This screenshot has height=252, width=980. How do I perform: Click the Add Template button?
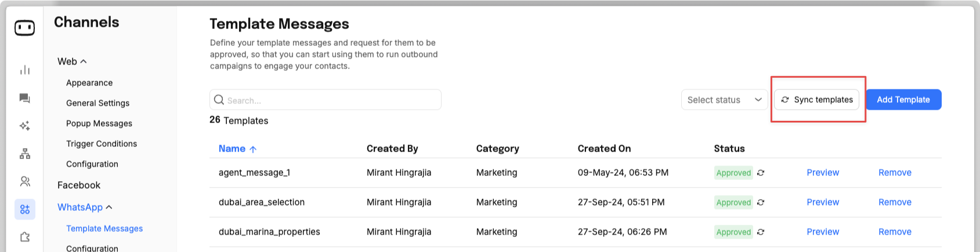click(903, 100)
